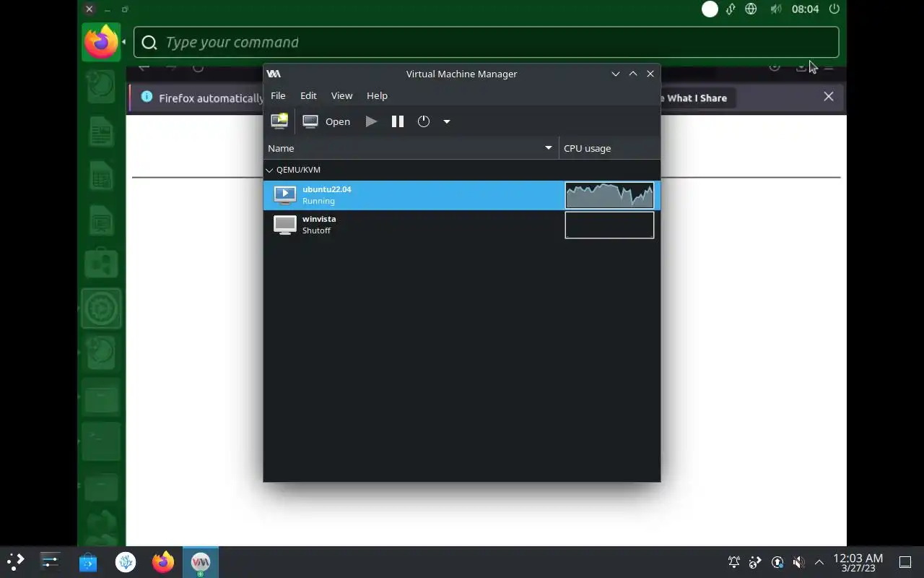Click the Virtual Machine Manager taskbar entry

(x=201, y=561)
